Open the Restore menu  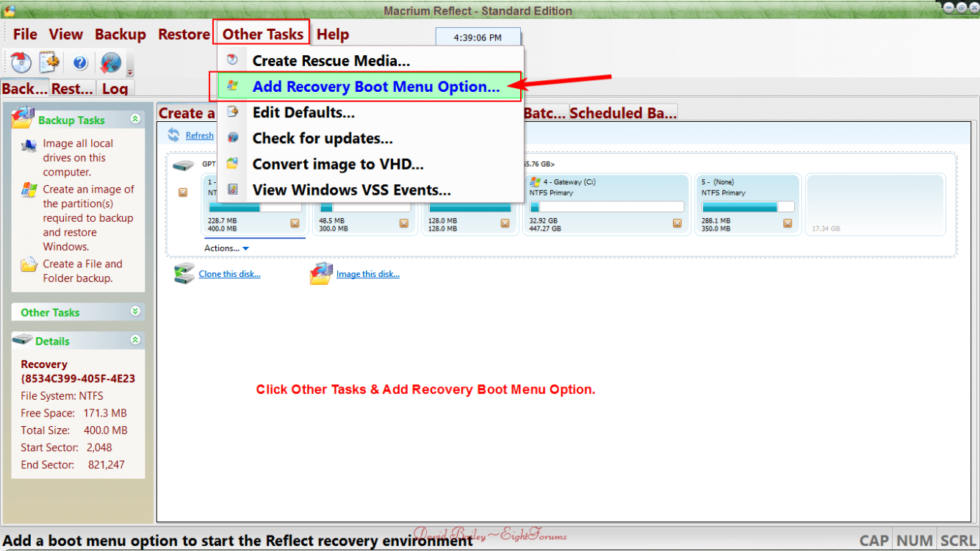(x=184, y=35)
